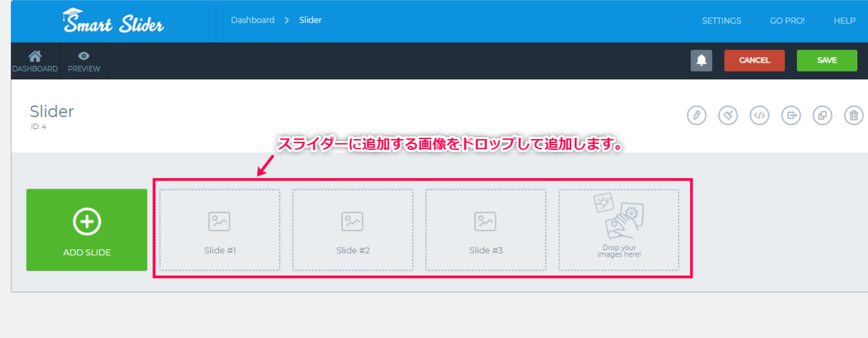Open notifications bell icon
868x338 pixels.
click(x=701, y=60)
